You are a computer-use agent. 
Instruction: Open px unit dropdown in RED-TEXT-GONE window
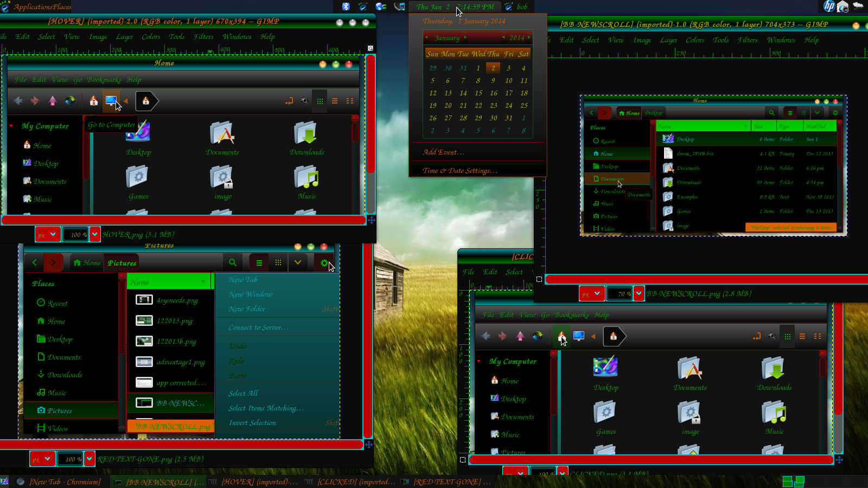[x=42, y=459]
